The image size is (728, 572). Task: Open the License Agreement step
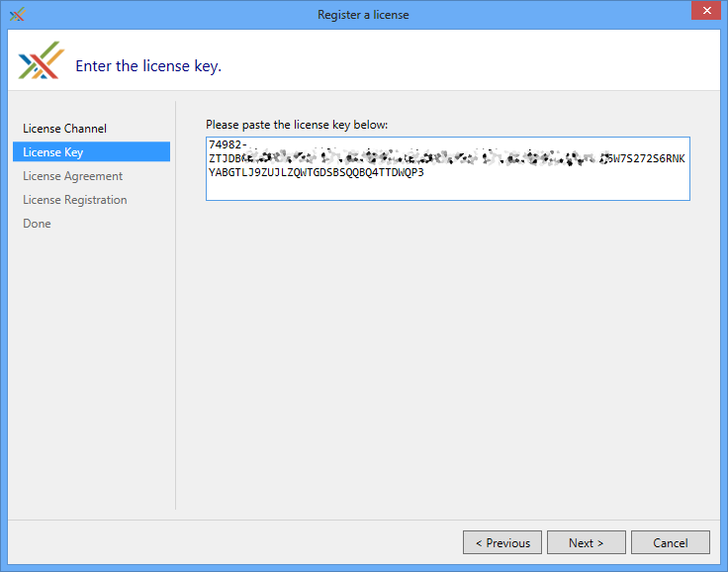click(x=73, y=176)
